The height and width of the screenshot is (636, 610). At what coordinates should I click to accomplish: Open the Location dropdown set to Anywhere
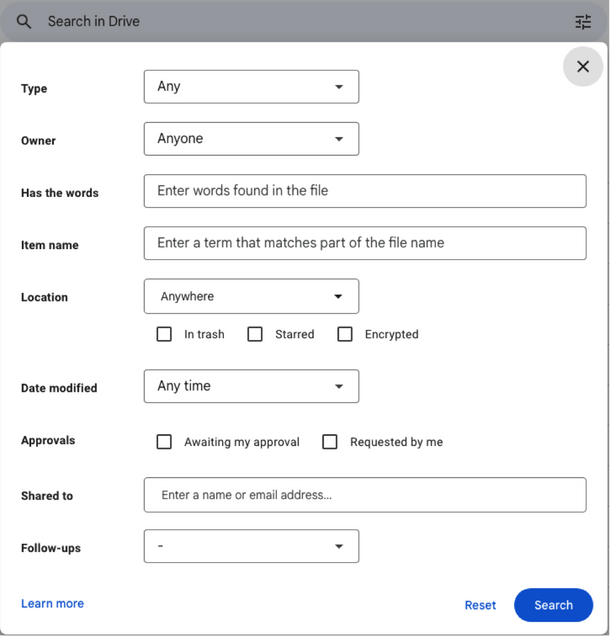pos(251,297)
